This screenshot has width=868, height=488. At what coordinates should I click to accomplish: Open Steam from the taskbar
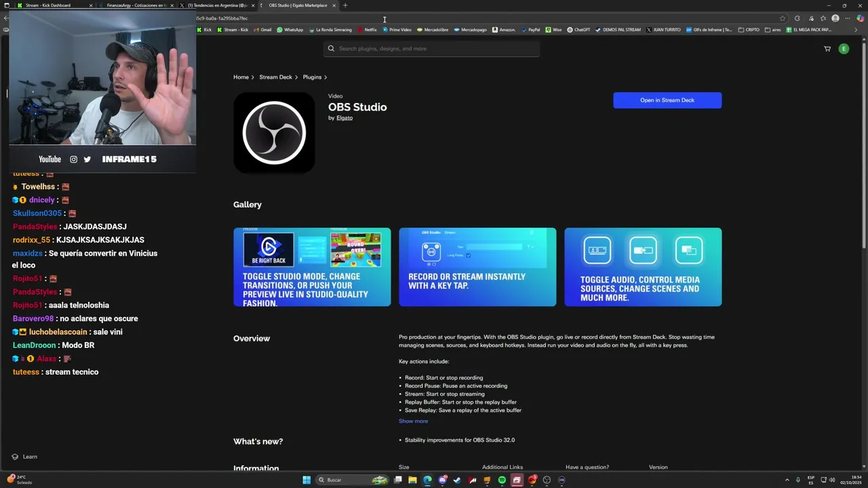click(x=457, y=480)
